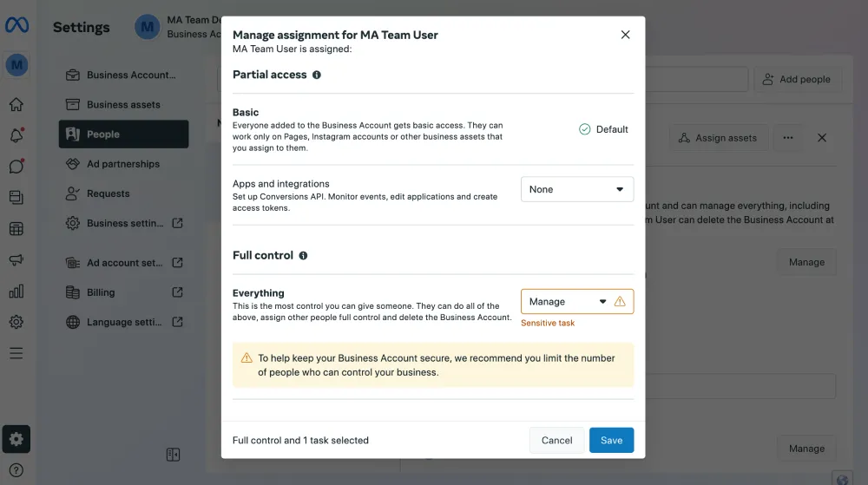The height and width of the screenshot is (485, 868).
Task: Toggle the sidebar collapse panel icon
Action: pos(173,455)
